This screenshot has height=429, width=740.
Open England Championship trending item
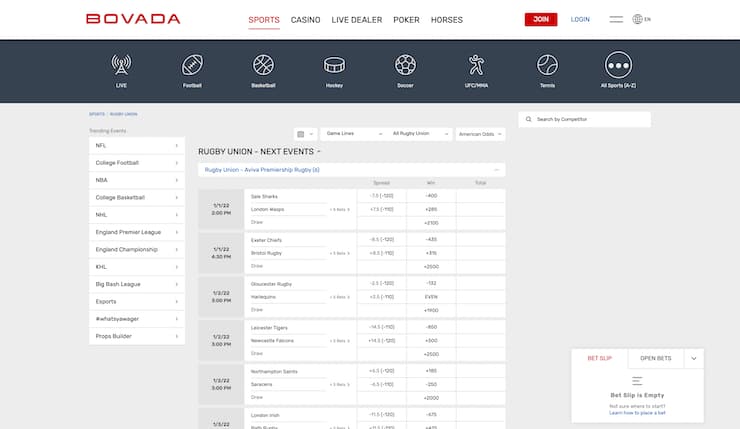[136, 250]
